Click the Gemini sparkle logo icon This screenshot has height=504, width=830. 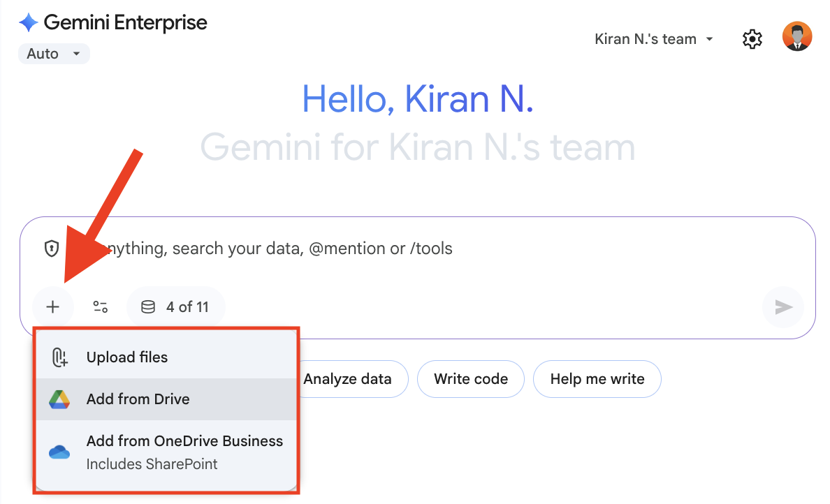pos(28,22)
